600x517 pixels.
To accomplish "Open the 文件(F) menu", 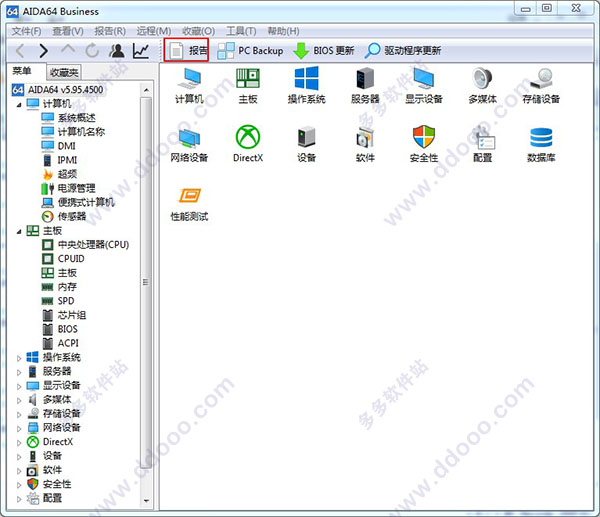I will [x=26, y=31].
